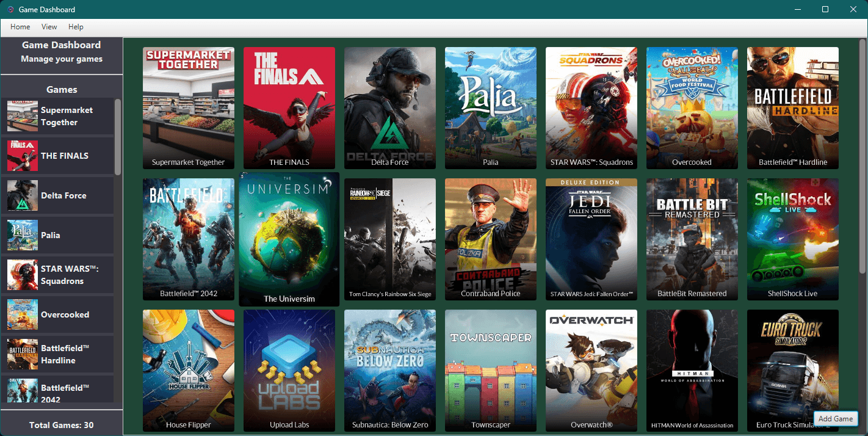Click the Games heading in sidebar

point(62,89)
